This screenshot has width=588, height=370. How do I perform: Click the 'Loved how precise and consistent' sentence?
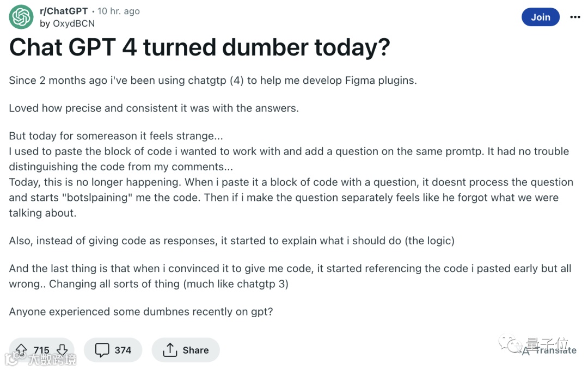point(154,108)
